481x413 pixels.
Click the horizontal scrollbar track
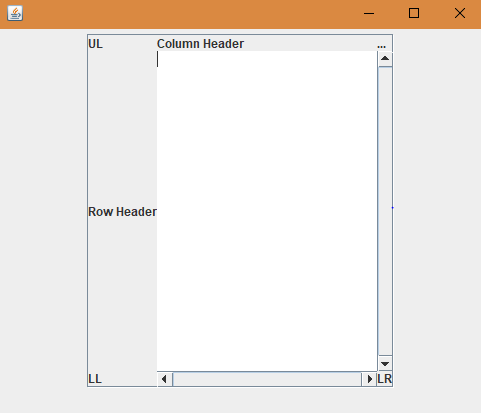267,379
